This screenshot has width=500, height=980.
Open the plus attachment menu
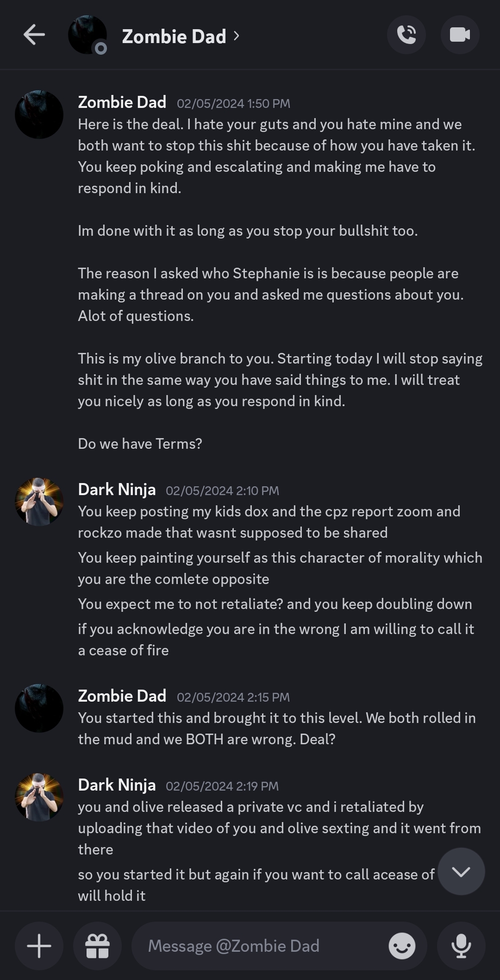39,946
